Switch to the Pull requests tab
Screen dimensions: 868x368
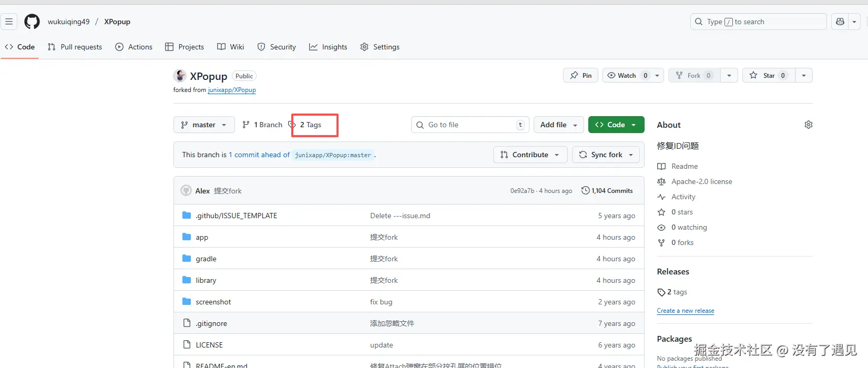[x=75, y=47]
